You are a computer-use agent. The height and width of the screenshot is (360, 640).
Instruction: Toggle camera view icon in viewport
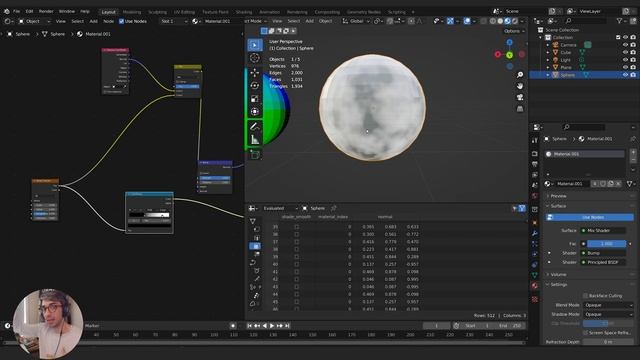520,98
